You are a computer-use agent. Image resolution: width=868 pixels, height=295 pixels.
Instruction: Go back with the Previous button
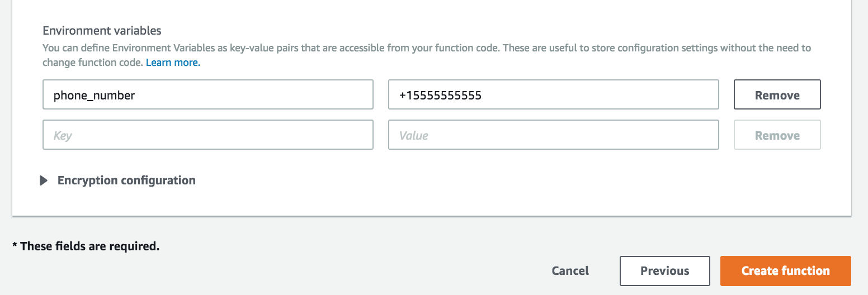[665, 271]
